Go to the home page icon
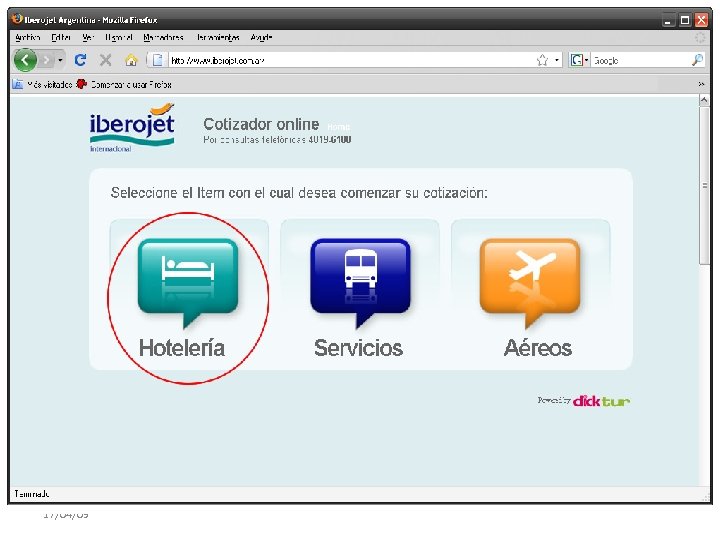Screen dimensions: 720x540 [x=131, y=60]
